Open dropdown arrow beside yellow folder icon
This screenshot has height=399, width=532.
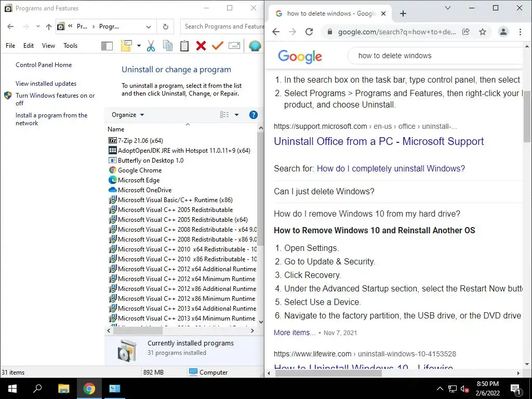point(139,46)
